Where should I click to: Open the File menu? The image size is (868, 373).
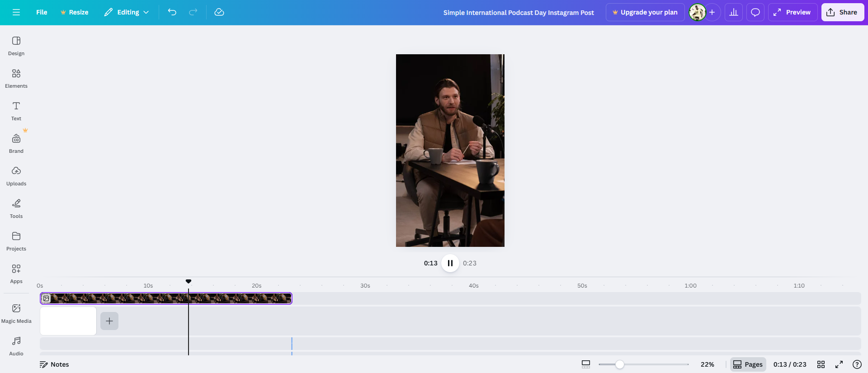click(x=42, y=12)
